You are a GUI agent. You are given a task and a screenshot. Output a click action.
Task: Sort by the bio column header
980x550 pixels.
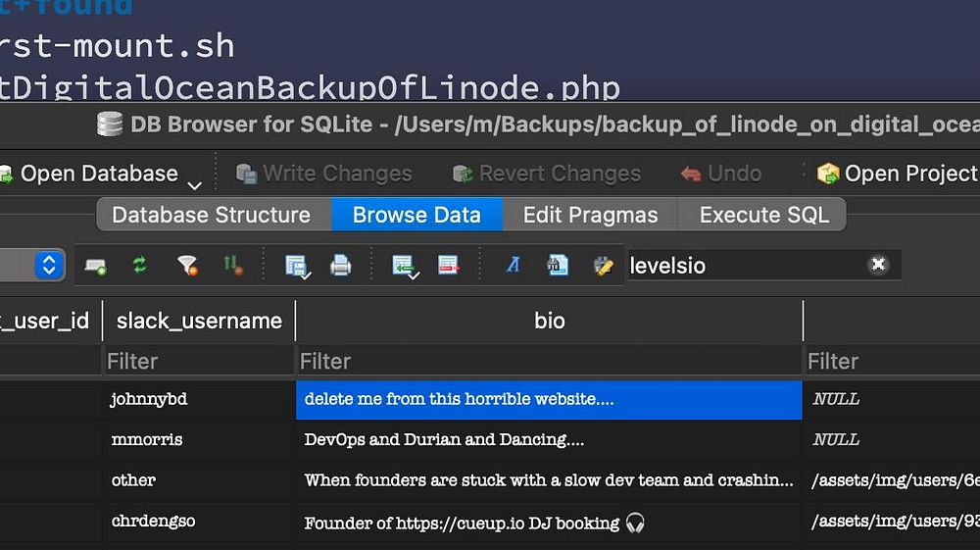pos(549,321)
